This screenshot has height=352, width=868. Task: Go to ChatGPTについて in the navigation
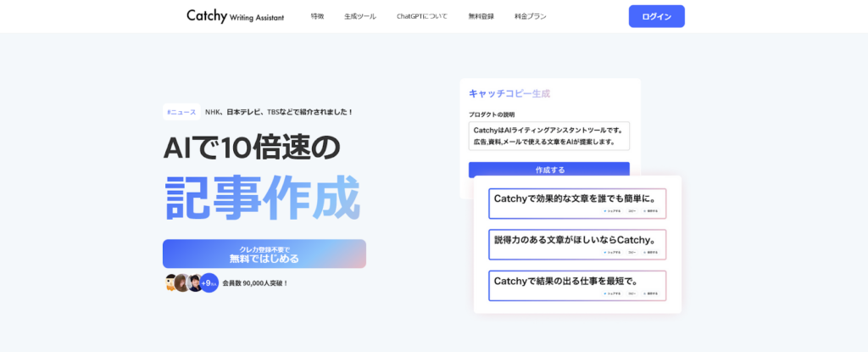[422, 16]
